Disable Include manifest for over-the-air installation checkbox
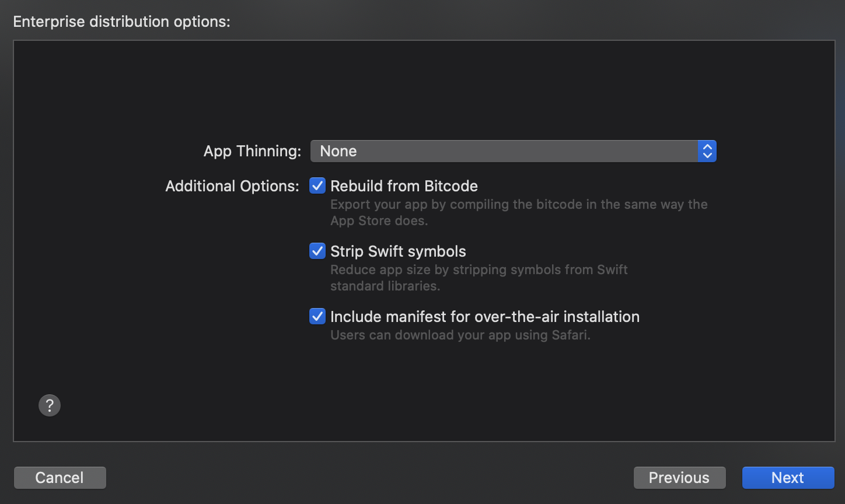This screenshot has width=845, height=504. pos(317,317)
